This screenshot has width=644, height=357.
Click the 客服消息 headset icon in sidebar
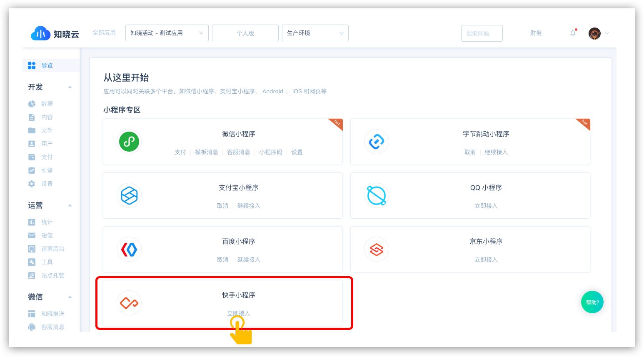[32, 327]
